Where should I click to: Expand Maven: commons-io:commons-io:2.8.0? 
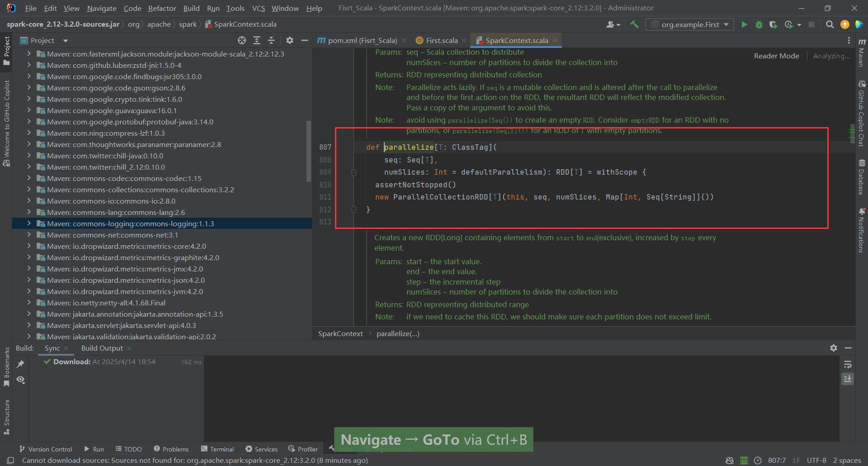29,200
